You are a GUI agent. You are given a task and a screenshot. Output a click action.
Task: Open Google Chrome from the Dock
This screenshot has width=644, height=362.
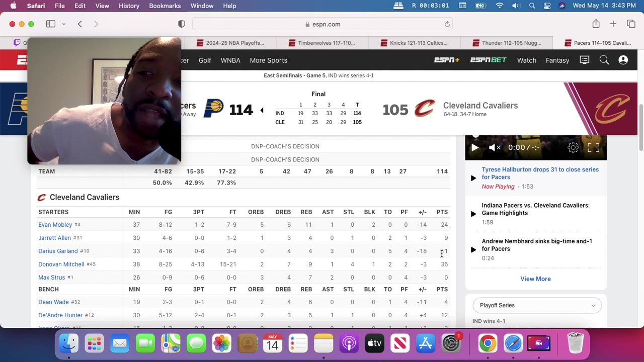coord(487,343)
